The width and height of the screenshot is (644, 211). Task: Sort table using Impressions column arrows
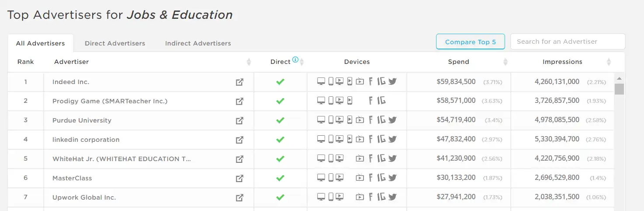(609, 62)
